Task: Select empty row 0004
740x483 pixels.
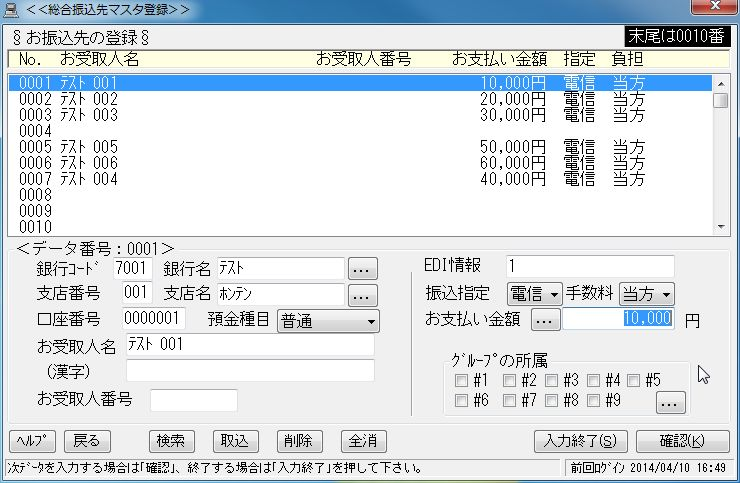Action: [x=360, y=131]
